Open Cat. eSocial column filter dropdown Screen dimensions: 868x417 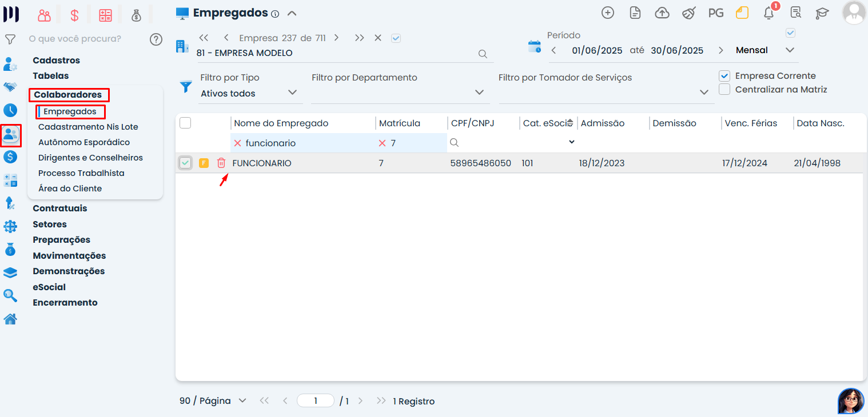[571, 142]
